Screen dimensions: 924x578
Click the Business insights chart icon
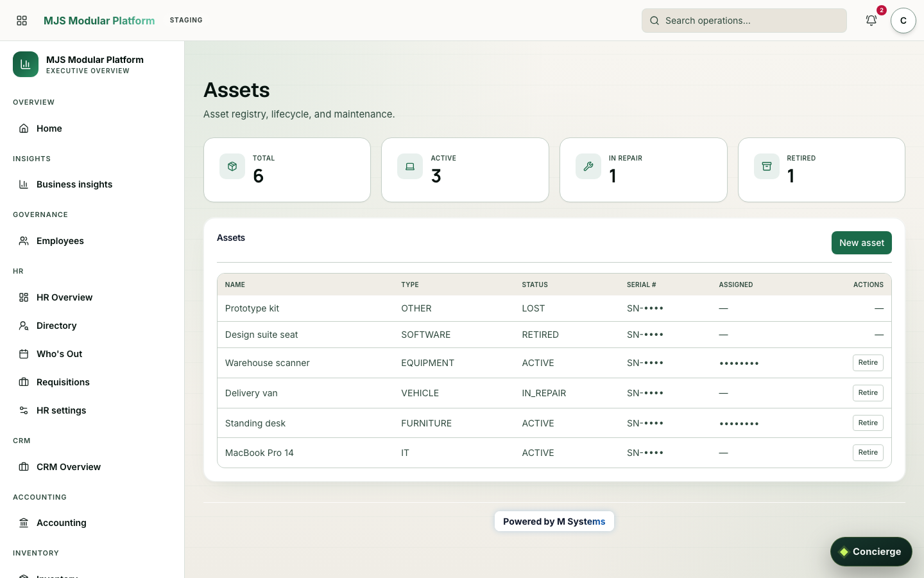(x=24, y=184)
